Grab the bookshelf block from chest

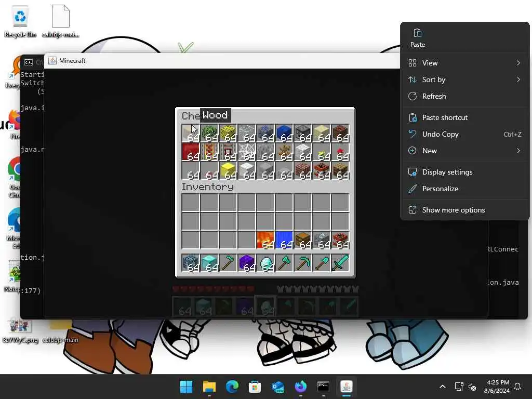click(340, 170)
